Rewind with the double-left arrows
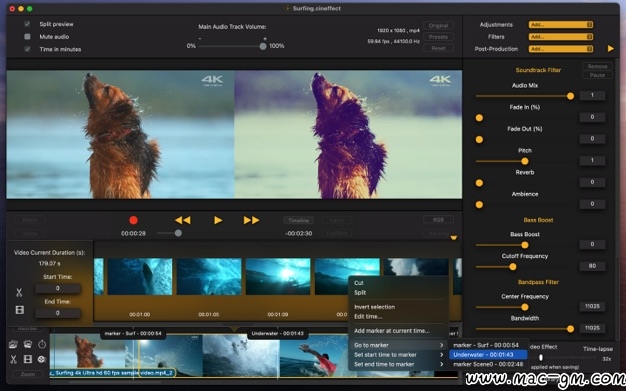626x391 pixels. pos(183,220)
